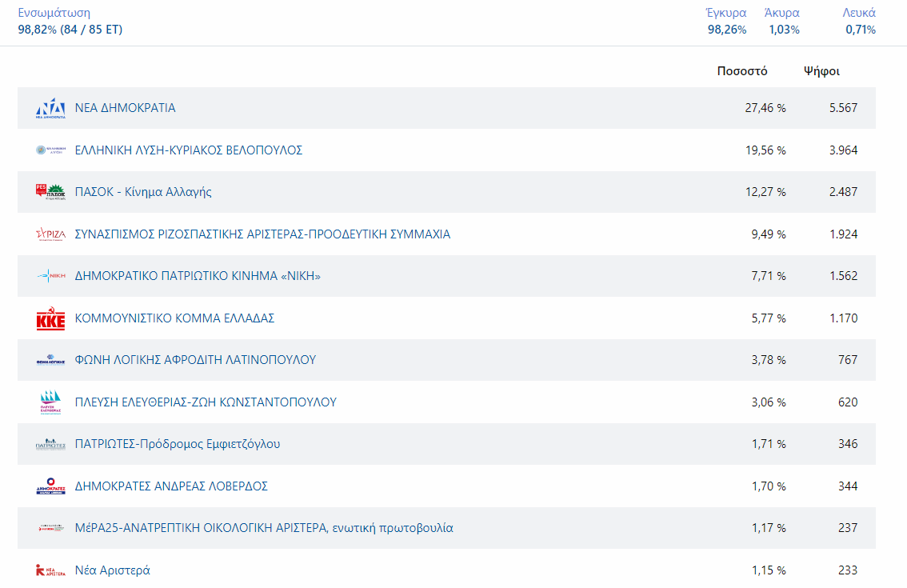
Task: Click the 233 votes cell
Action: point(848,570)
